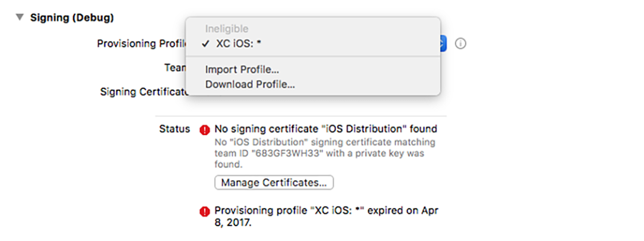Screen dimensions: 644x241
Task: Select the XC iOS: * profile
Action: click(238, 43)
